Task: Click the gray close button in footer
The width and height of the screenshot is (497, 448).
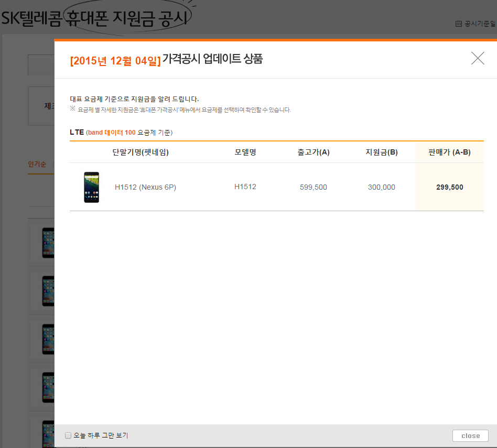Action: tap(470, 435)
